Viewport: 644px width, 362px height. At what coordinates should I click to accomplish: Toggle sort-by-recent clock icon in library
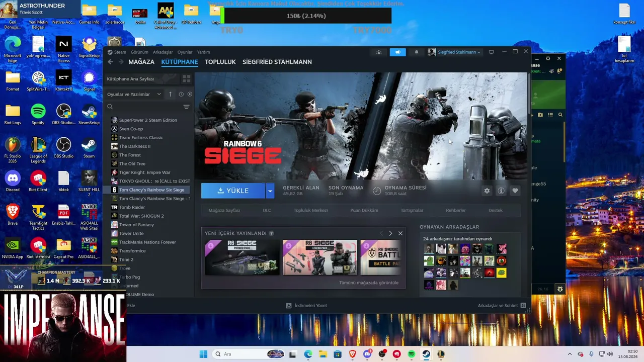(181, 94)
